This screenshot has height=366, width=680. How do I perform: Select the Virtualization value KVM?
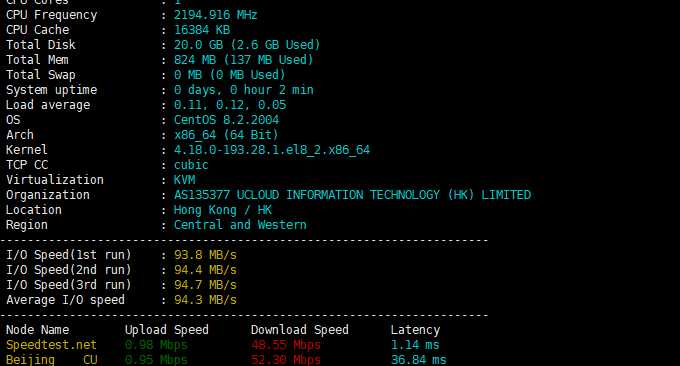(184, 180)
